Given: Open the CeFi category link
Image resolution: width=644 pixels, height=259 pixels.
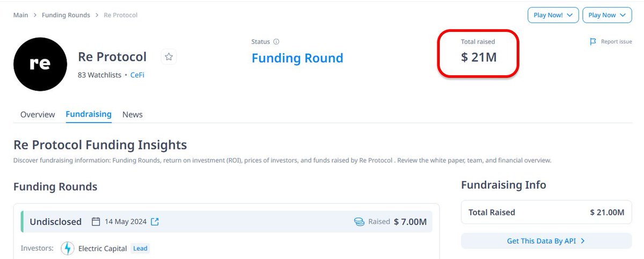Looking at the screenshot, I should click(x=137, y=75).
